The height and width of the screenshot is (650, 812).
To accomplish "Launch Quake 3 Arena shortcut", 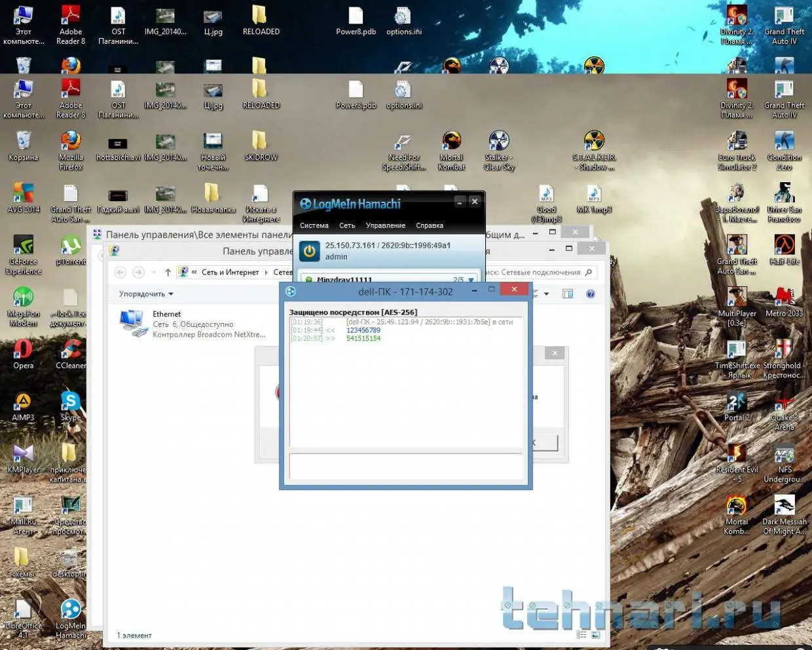I will 784,411.
